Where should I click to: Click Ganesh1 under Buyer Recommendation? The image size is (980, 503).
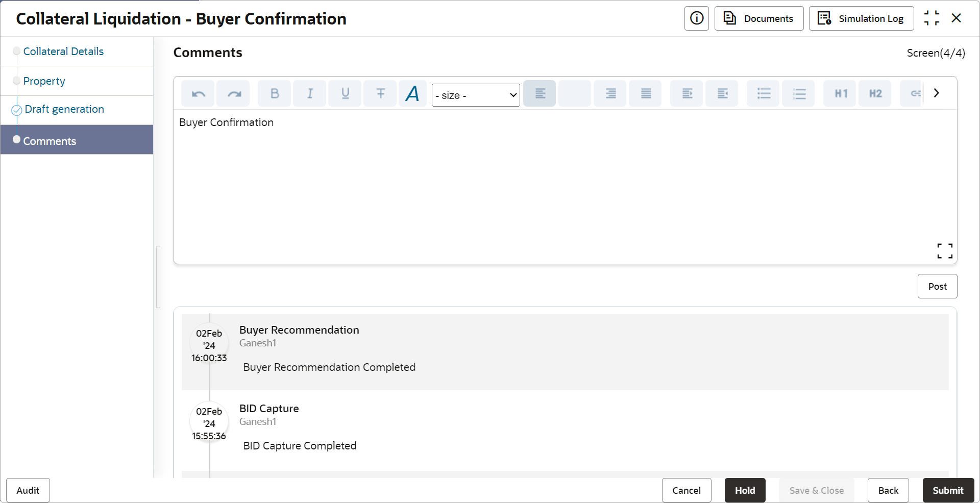(258, 343)
